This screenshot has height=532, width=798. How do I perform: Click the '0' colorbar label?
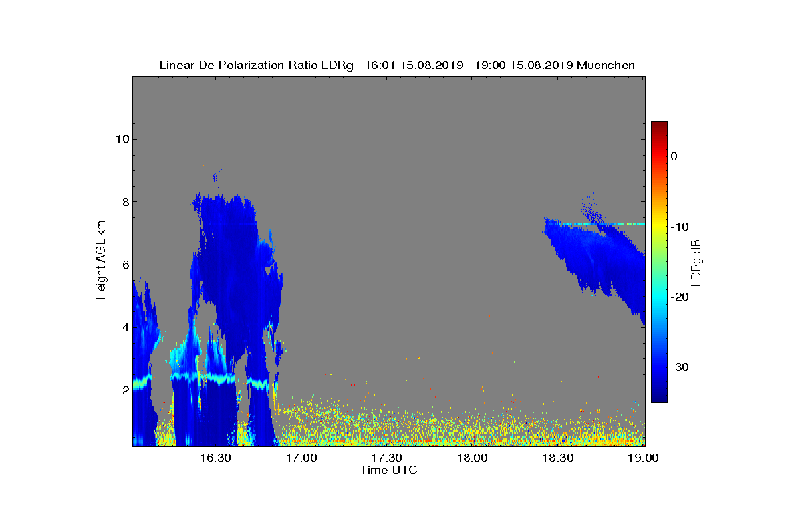point(674,156)
